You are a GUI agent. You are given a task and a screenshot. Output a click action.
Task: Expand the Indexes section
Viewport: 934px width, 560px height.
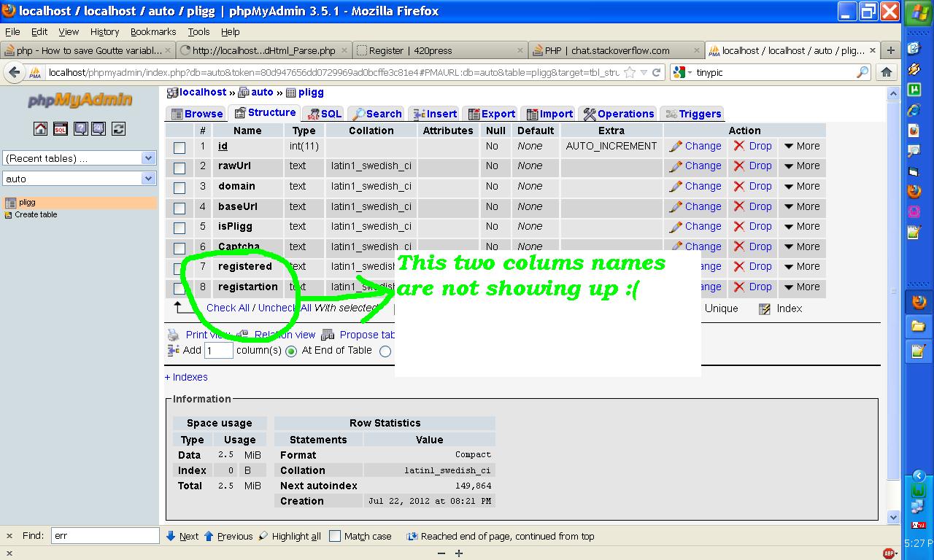tap(186, 377)
